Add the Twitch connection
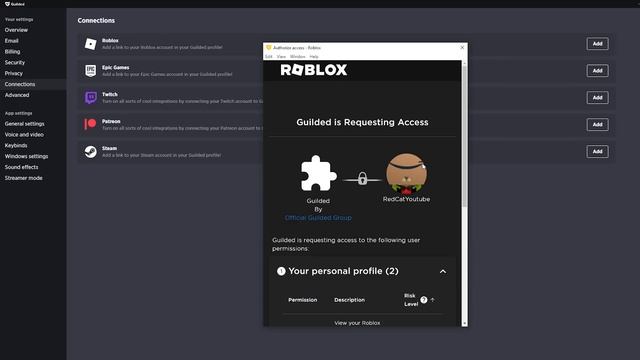640x360 pixels. pyautogui.click(x=598, y=98)
